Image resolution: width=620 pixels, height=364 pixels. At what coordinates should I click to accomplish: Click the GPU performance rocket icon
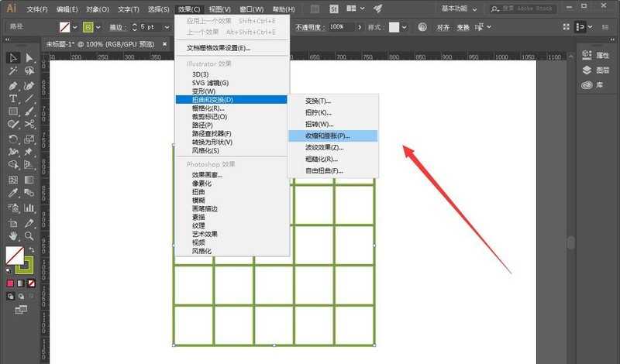click(x=377, y=9)
